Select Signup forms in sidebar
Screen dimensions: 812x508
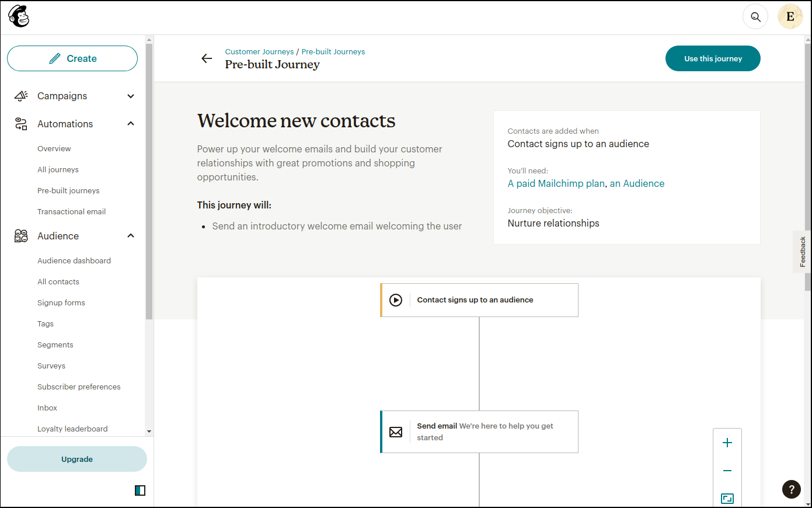[x=61, y=303]
